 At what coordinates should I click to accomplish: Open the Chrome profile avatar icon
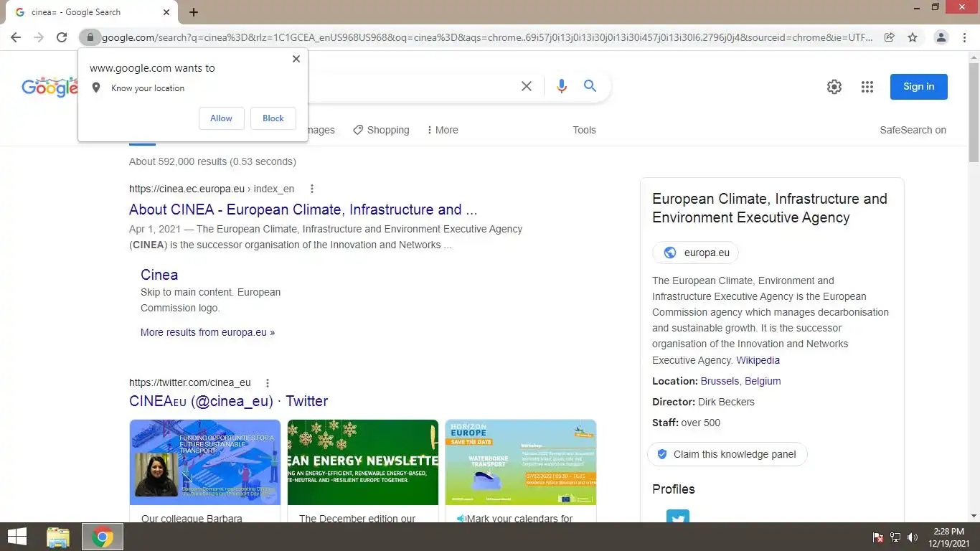941,37
